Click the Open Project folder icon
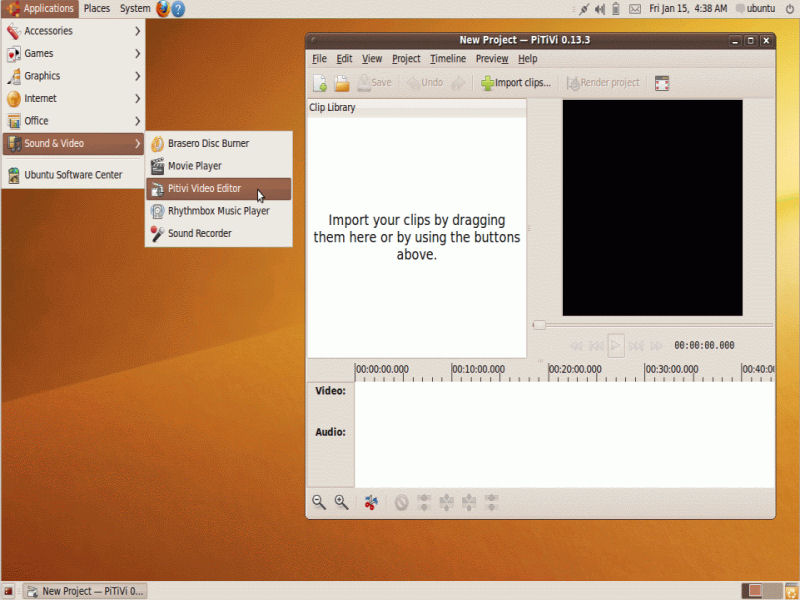 click(x=342, y=83)
